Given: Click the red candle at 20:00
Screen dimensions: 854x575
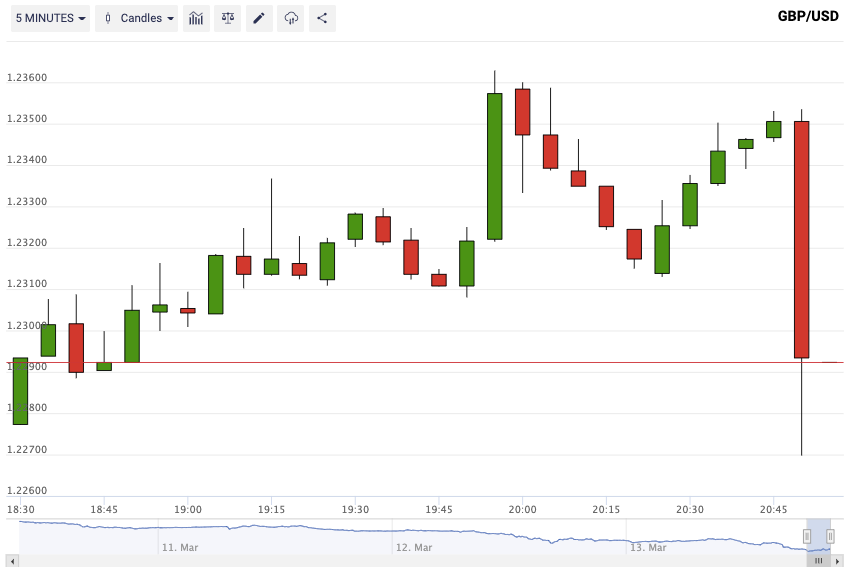Looking at the screenshot, I should (x=523, y=112).
